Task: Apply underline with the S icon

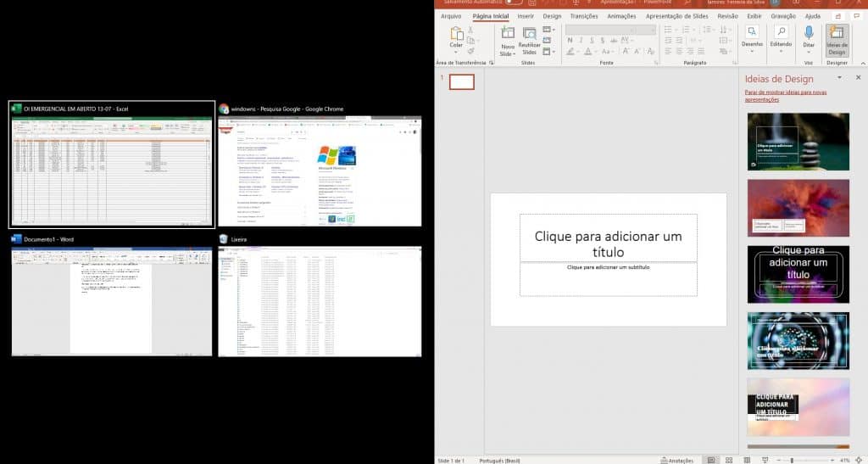Action: pos(592,41)
